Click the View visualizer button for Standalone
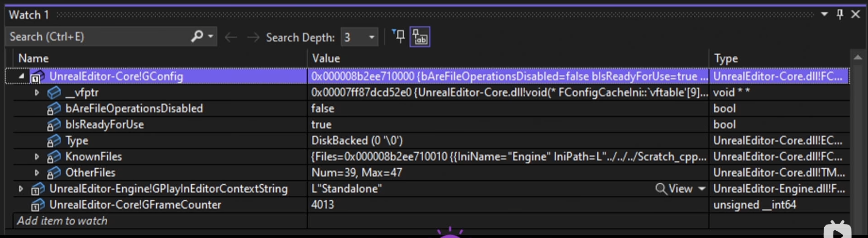Viewport: 868px width, 238px height. (x=674, y=189)
